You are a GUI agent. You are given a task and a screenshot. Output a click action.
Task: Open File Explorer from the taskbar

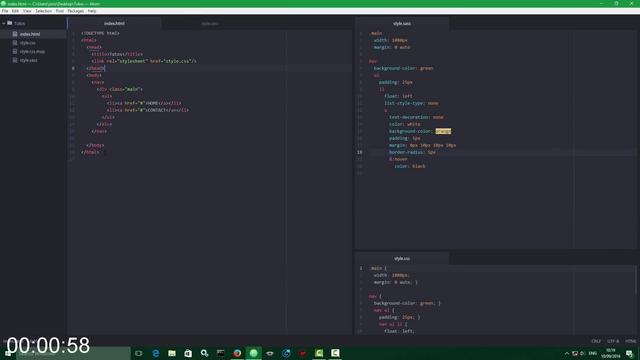pos(172,353)
